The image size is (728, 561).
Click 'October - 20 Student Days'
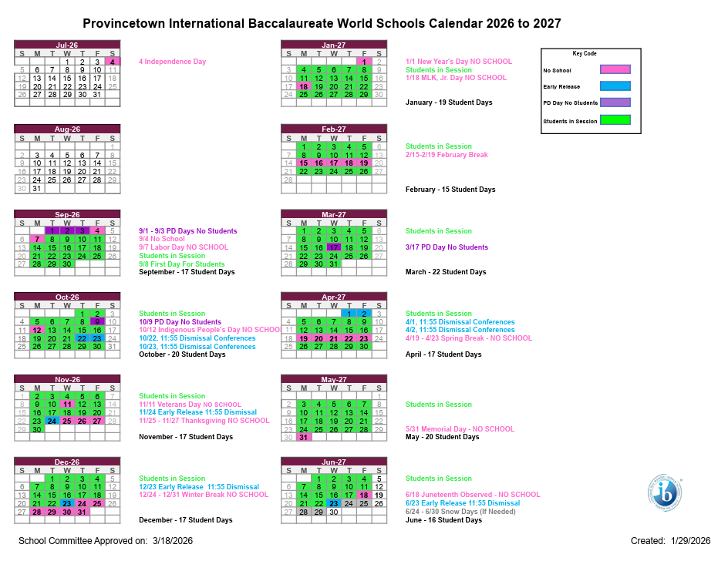pos(182,354)
